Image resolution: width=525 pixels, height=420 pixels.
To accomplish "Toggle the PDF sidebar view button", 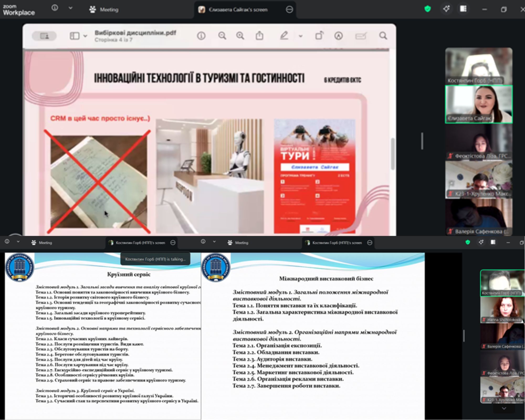I will point(75,36).
